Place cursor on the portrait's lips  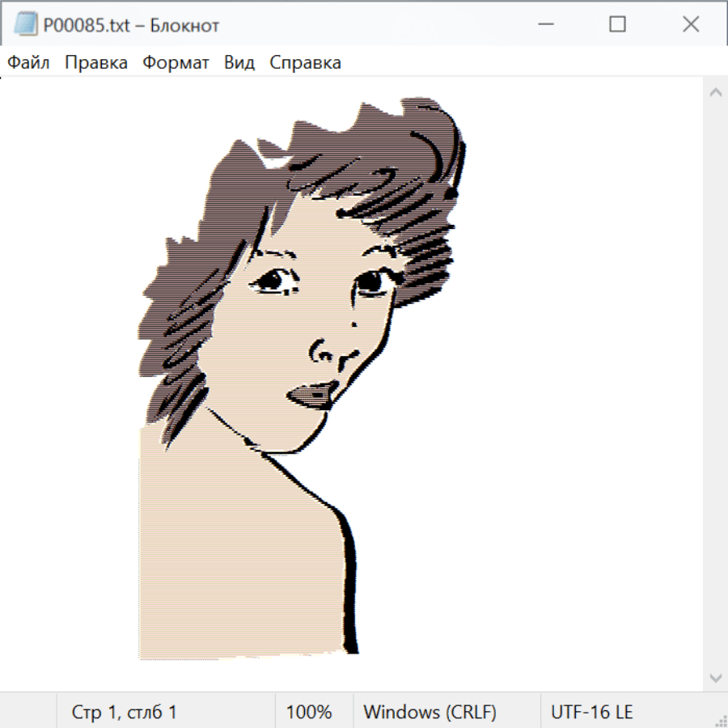coord(311,396)
